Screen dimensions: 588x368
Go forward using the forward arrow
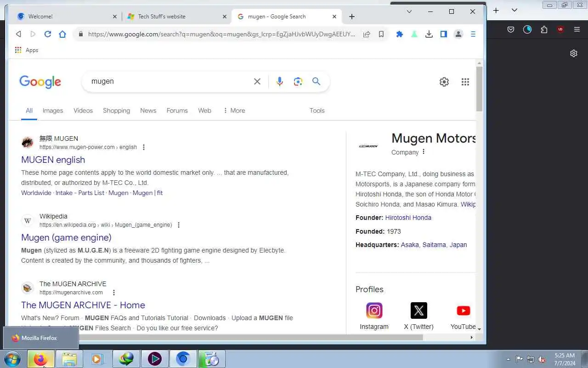tap(33, 34)
